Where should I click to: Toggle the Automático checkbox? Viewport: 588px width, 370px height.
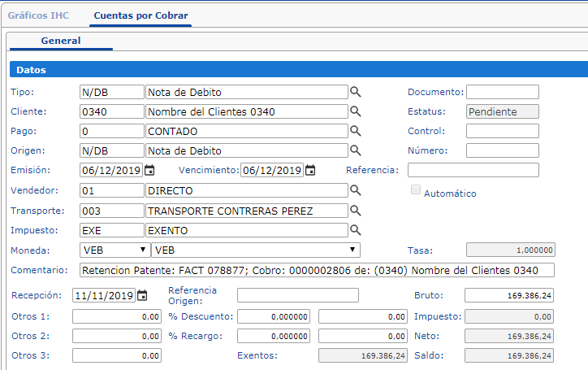pyautogui.click(x=416, y=190)
